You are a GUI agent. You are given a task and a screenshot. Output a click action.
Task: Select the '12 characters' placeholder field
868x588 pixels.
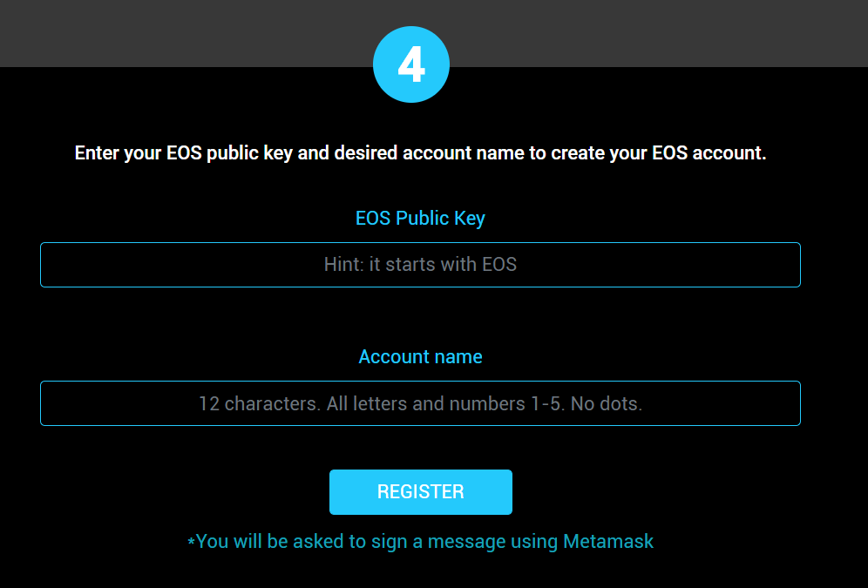pyautogui.click(x=420, y=403)
